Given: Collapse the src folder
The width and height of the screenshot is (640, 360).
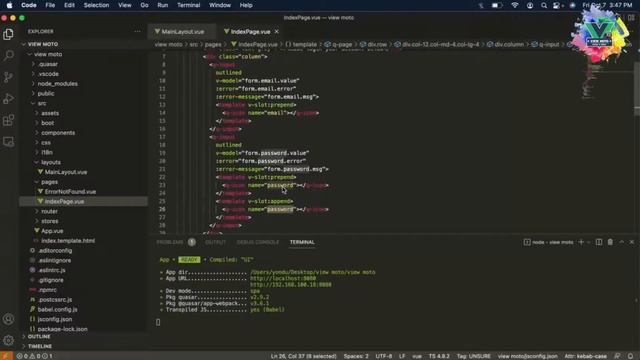Looking at the screenshot, I should [x=42, y=103].
